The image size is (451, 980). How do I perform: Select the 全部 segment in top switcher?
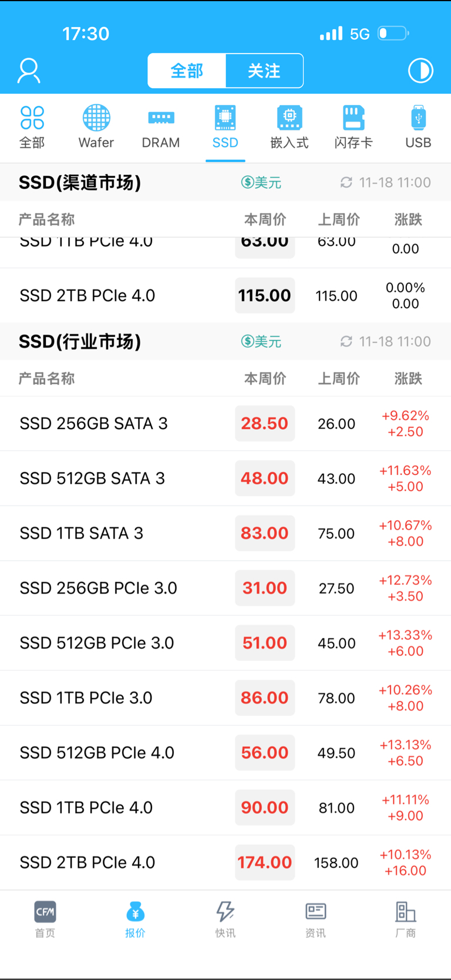(x=187, y=71)
